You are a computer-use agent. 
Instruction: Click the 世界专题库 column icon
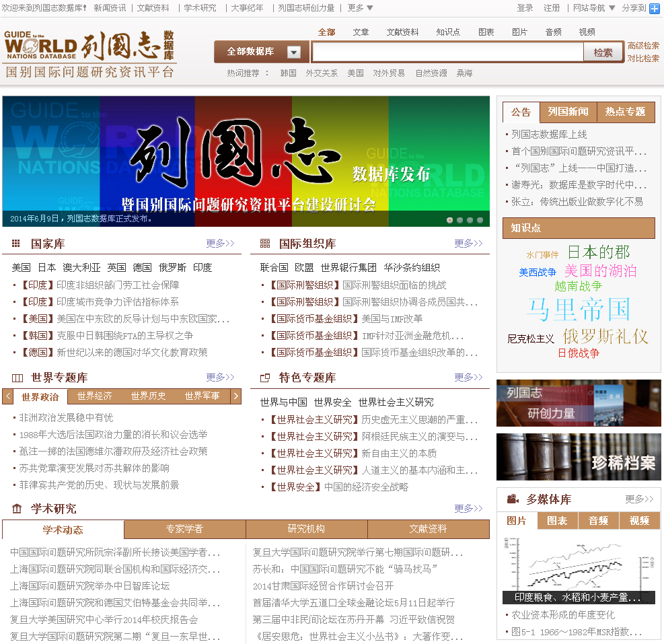pyautogui.click(x=17, y=378)
